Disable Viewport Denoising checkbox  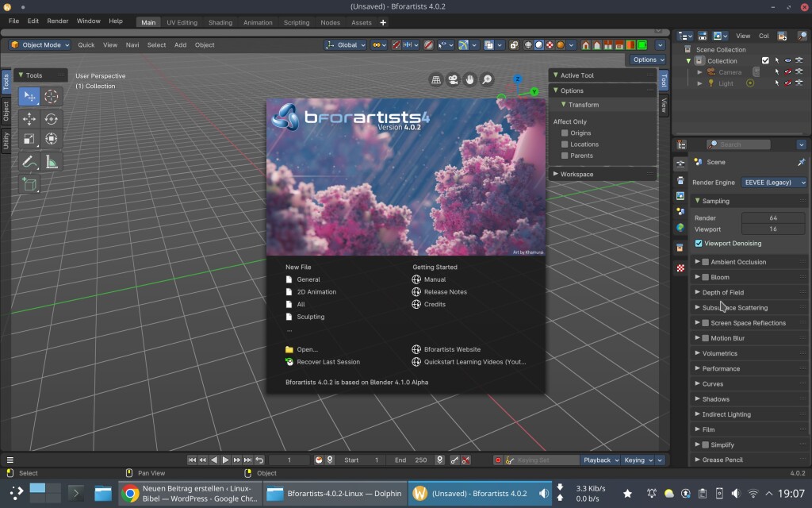click(699, 243)
